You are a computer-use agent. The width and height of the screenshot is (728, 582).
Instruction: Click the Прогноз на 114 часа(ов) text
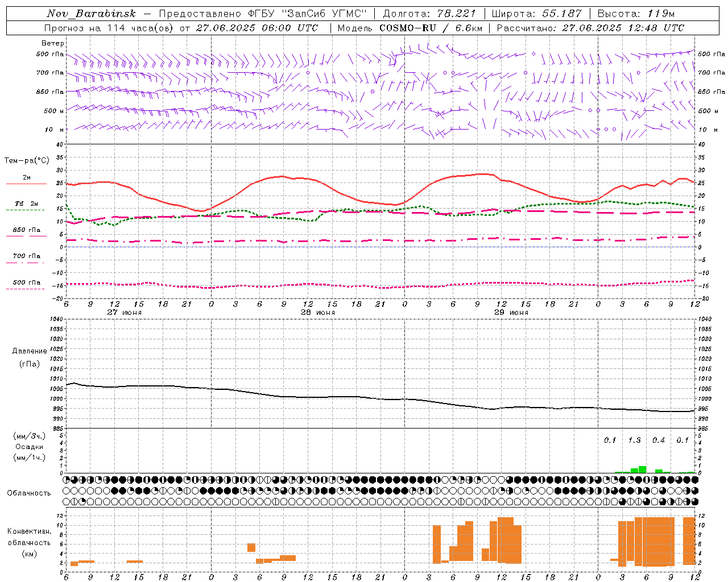pyautogui.click(x=109, y=28)
